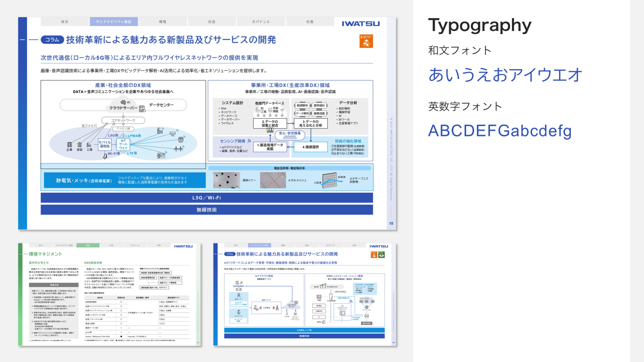The width and height of the screenshot is (644, 362).
Task: Click the ABCDEFGabcdefg font sample
Action: click(x=500, y=131)
